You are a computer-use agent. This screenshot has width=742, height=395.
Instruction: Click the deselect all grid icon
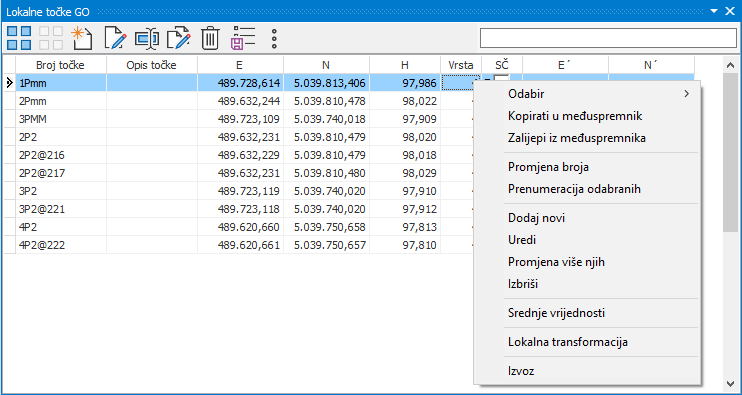51,38
